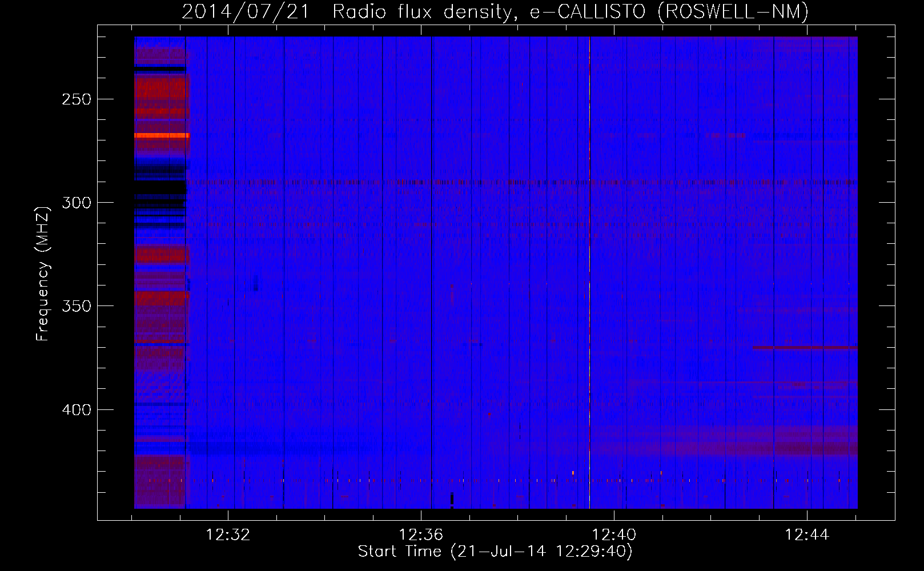Click the 12:40 time tick label
The image size is (924, 571).
[614, 535]
